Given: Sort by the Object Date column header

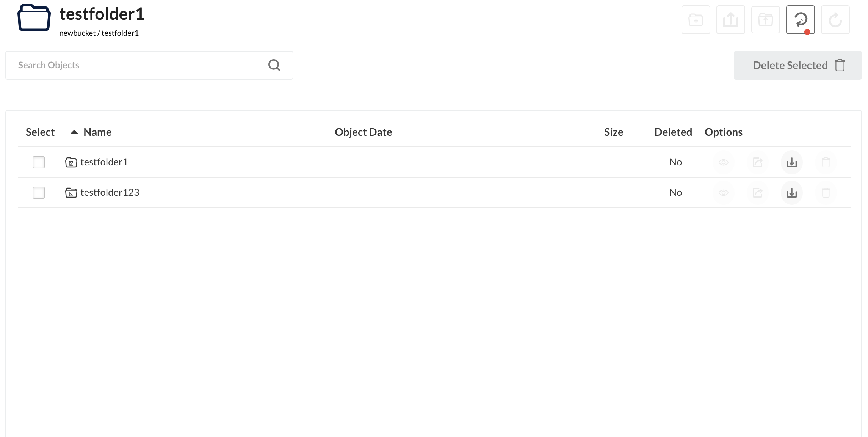Looking at the screenshot, I should pyautogui.click(x=363, y=132).
